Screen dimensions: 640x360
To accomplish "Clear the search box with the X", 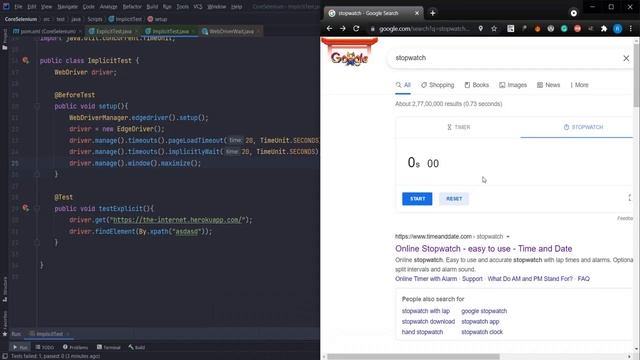I will (626, 58).
